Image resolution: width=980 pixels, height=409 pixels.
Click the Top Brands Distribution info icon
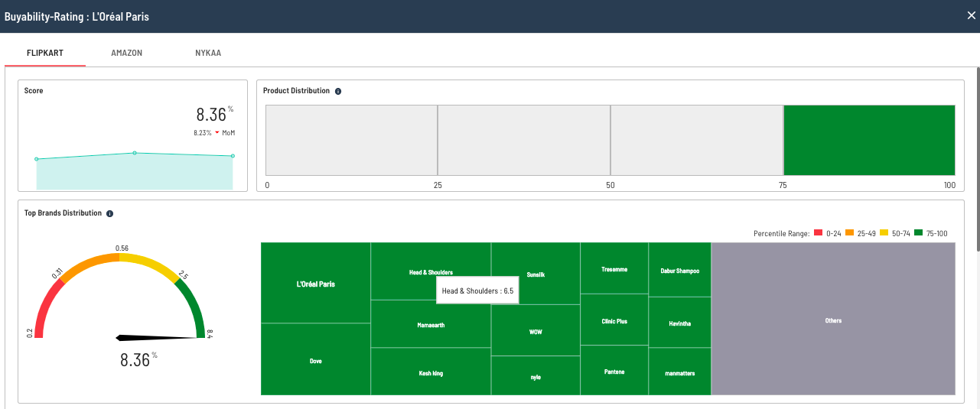tap(109, 213)
